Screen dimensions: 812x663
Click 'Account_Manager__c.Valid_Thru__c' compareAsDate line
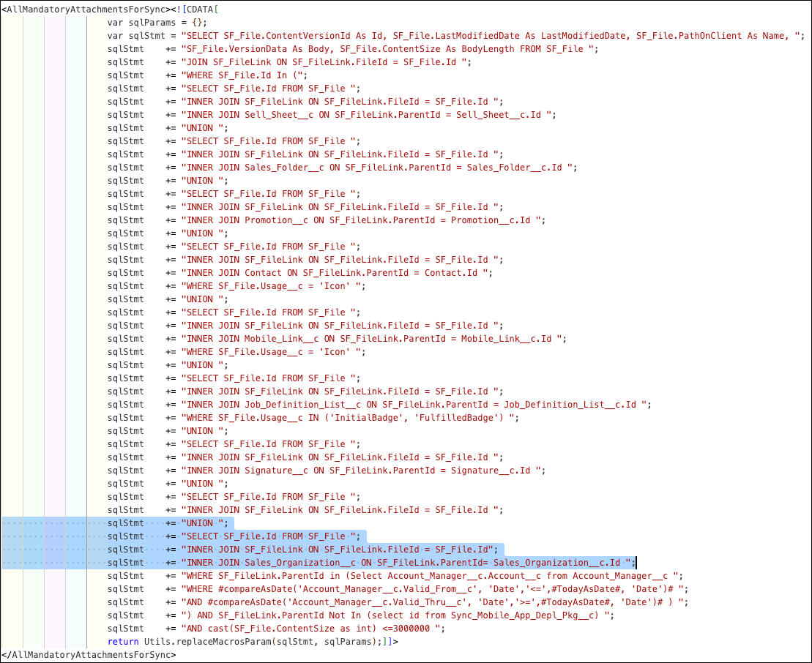(398, 602)
